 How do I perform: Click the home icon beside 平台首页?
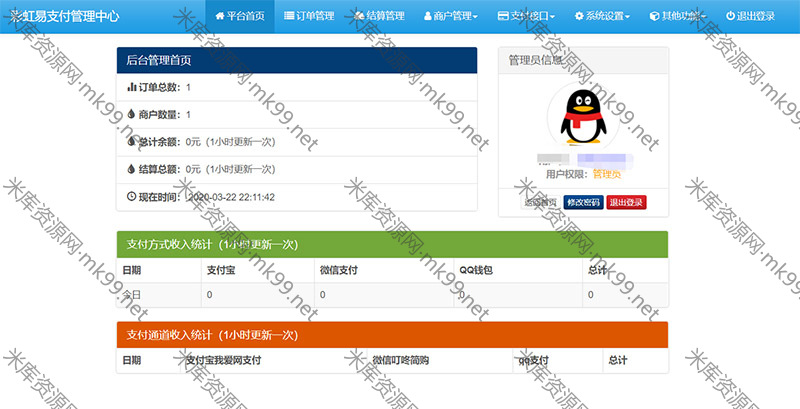tap(220, 16)
